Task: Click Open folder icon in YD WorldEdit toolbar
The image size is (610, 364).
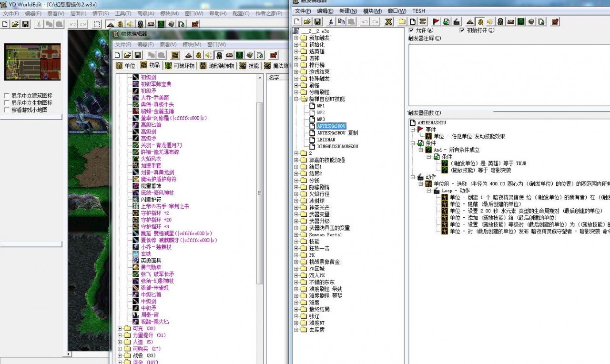Action: [x=15, y=24]
